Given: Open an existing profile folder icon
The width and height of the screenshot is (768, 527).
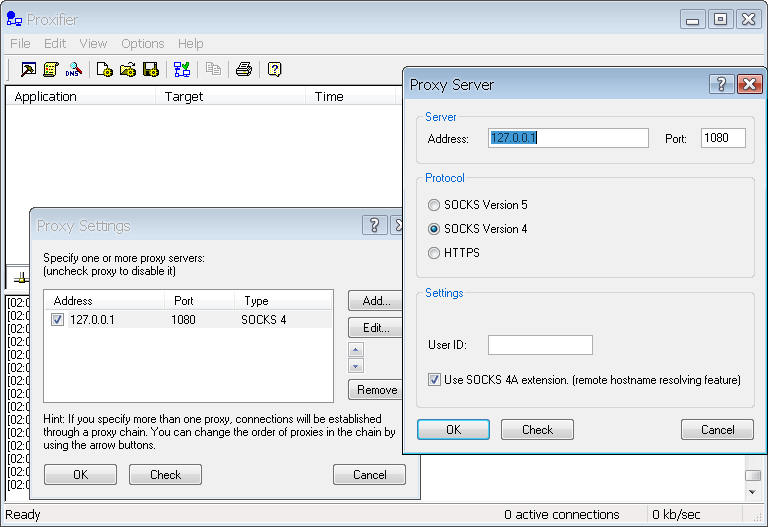Looking at the screenshot, I should tap(127, 70).
